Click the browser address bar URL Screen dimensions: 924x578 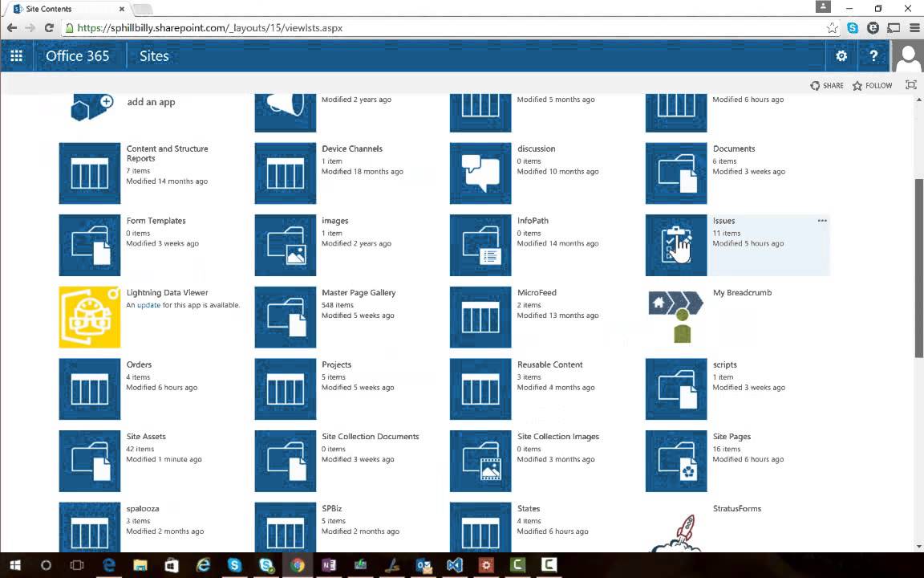click(x=210, y=28)
